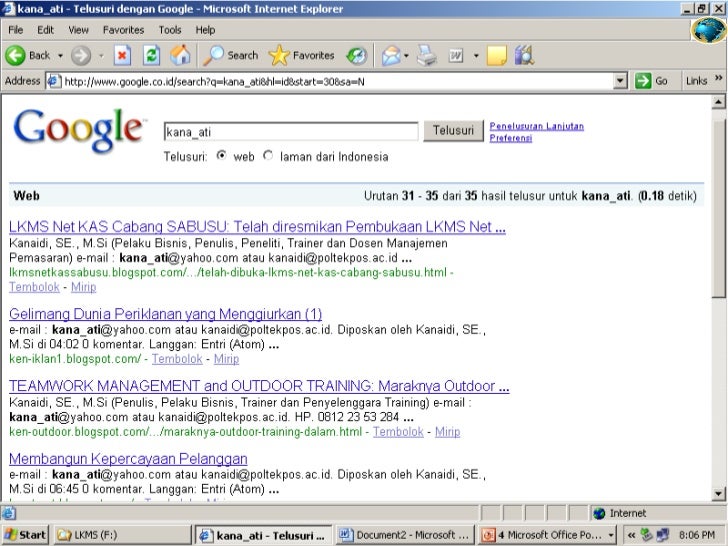Click the IE throbber globe logo

[708, 31]
